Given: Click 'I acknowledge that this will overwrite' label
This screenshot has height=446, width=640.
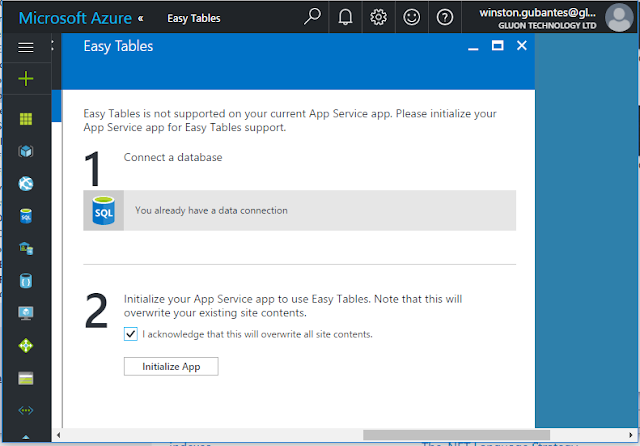Looking at the screenshot, I should [258, 334].
